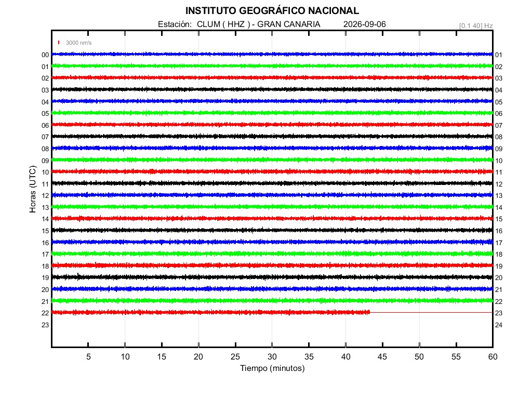Click the [0.1 40] Hz filter label
The height and width of the screenshot is (399, 532).
(476, 26)
